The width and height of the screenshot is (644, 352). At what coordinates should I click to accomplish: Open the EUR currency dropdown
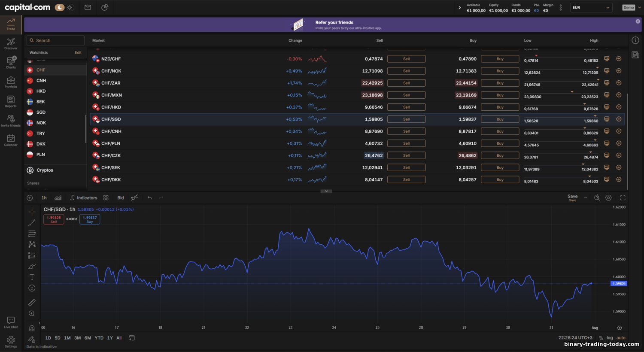click(591, 7)
